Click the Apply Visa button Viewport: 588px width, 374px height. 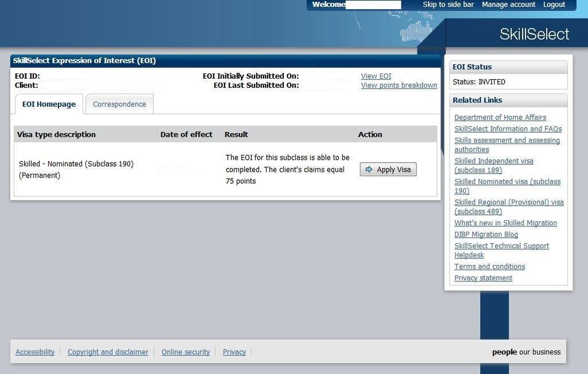point(388,169)
